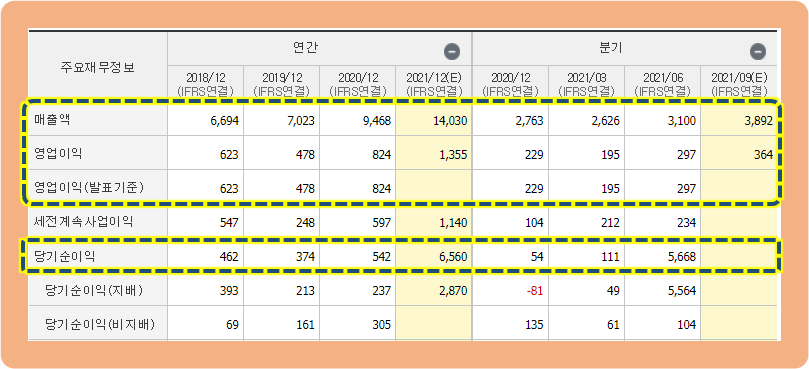Click 195 in the 영업이익(발표기준) row

[x=610, y=189]
